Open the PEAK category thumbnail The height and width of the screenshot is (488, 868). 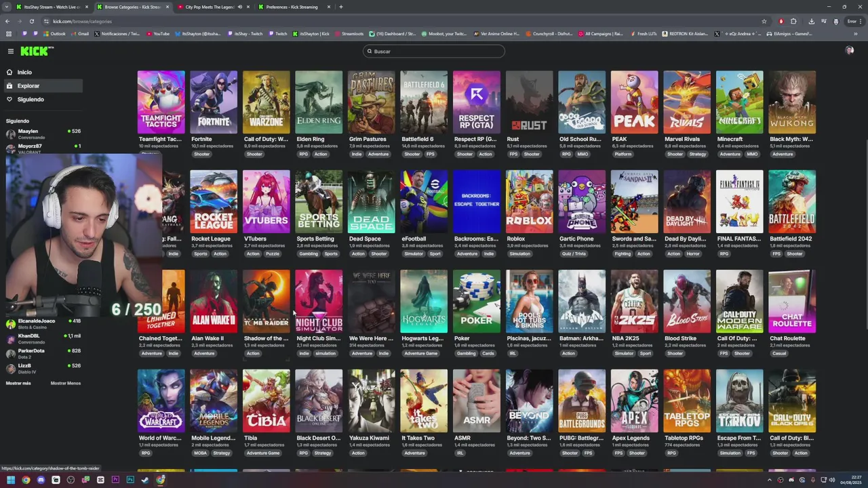click(634, 102)
